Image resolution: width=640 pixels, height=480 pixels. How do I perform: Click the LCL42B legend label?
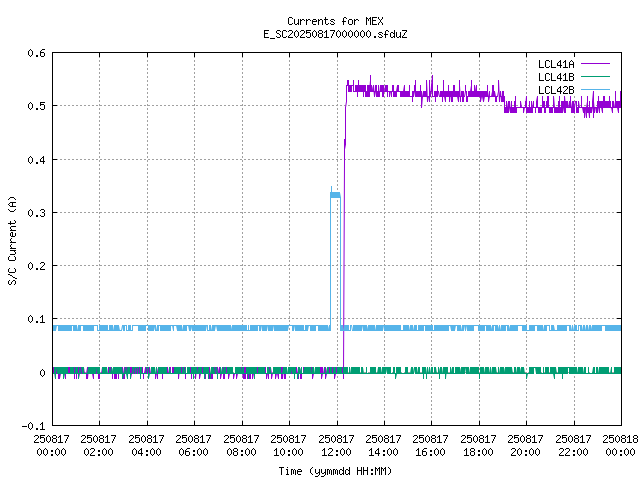(556, 90)
